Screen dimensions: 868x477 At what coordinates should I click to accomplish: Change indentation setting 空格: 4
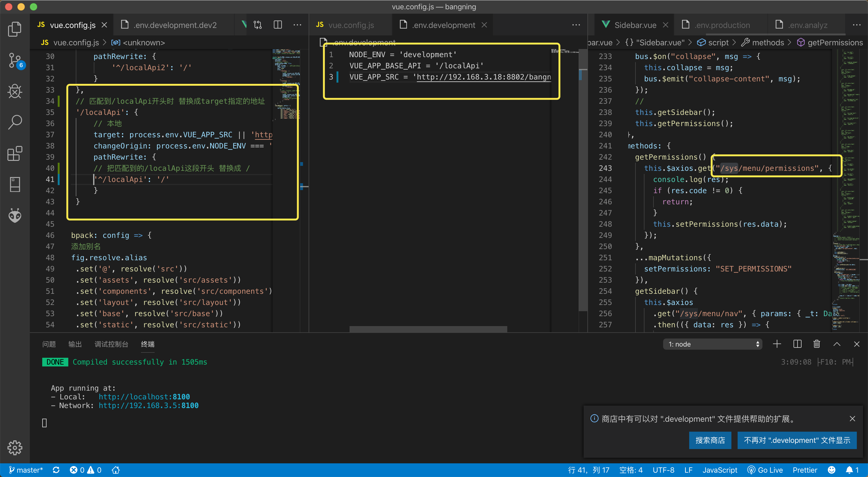[631, 470]
